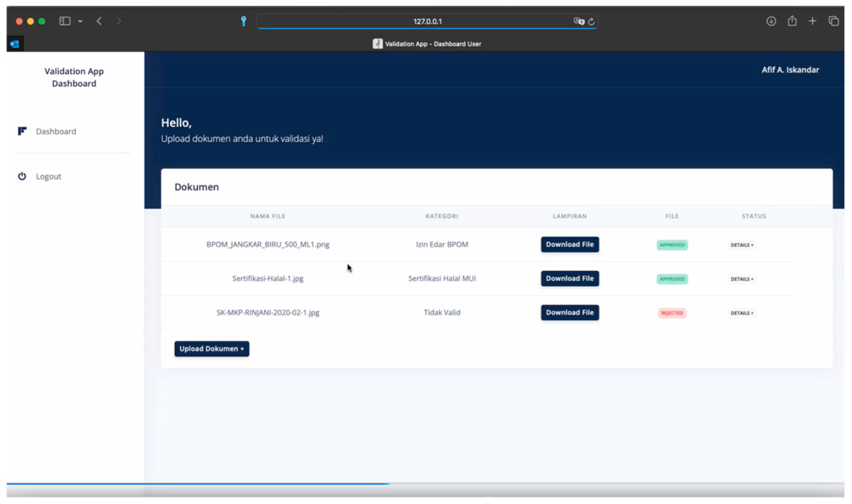
Task: Open the Safari downloads icon
Action: [771, 21]
